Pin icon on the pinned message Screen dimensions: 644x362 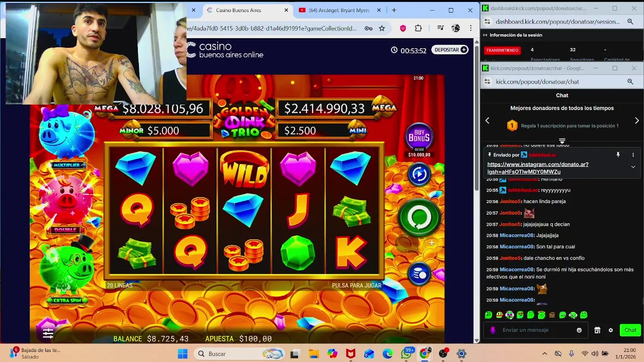(x=618, y=155)
